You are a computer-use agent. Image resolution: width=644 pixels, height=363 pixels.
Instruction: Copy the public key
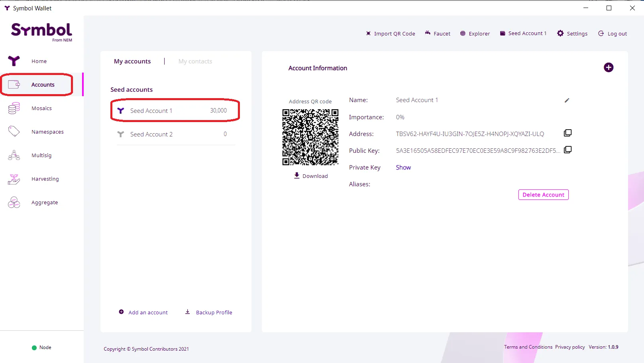pyautogui.click(x=567, y=150)
